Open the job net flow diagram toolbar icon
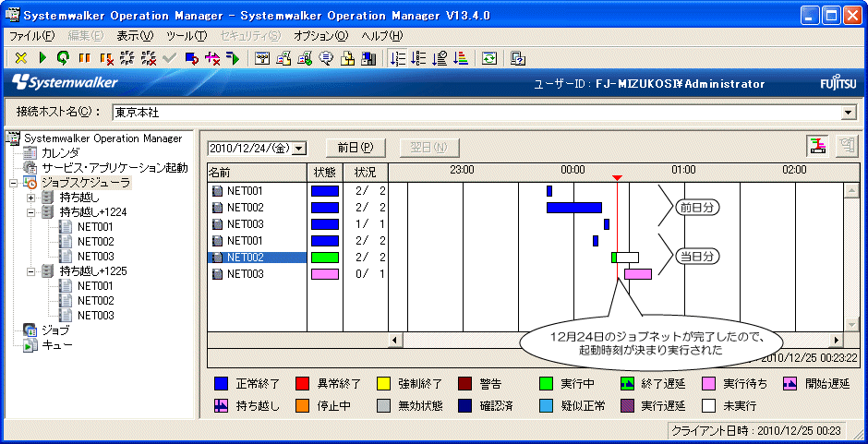This screenshot has width=868, height=444. (262, 58)
